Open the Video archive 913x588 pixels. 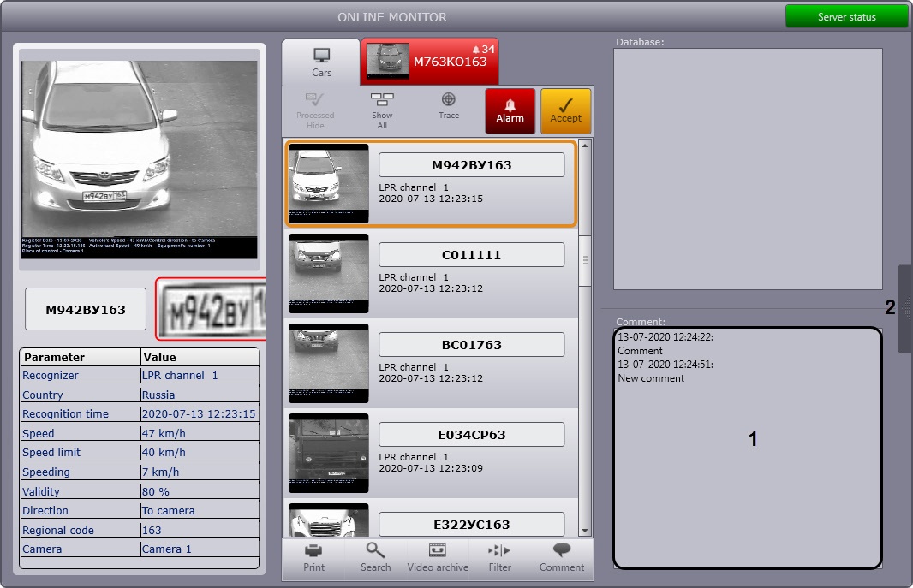coord(438,557)
